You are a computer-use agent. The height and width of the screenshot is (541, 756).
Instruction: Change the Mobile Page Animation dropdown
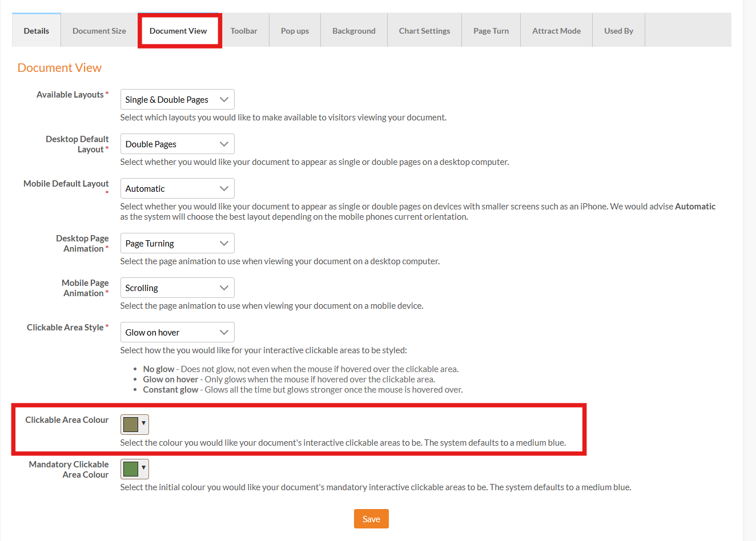[177, 288]
